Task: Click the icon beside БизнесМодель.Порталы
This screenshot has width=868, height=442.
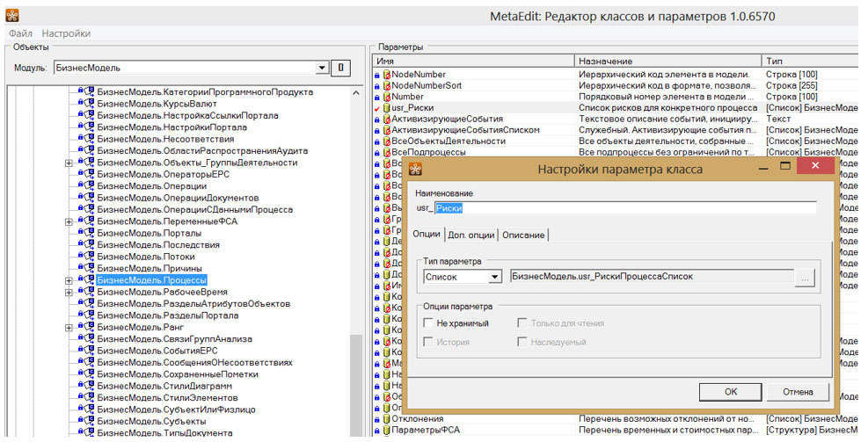Action: point(87,233)
